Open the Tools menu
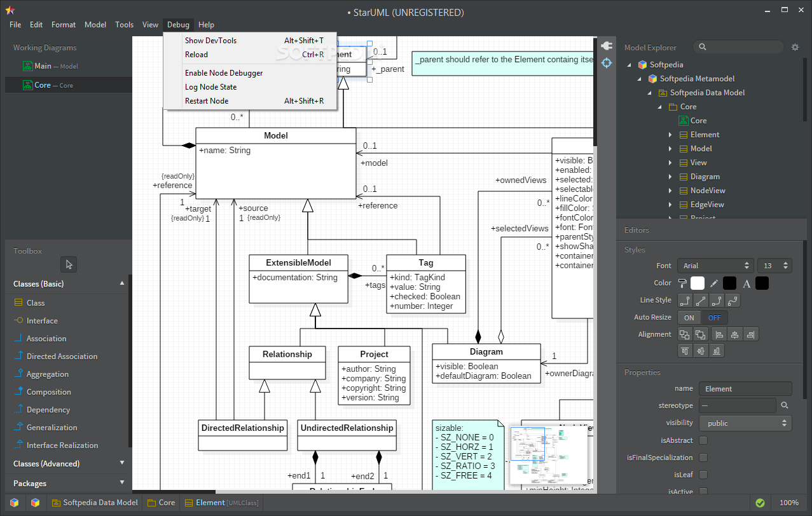This screenshot has height=516, width=812. coord(125,25)
